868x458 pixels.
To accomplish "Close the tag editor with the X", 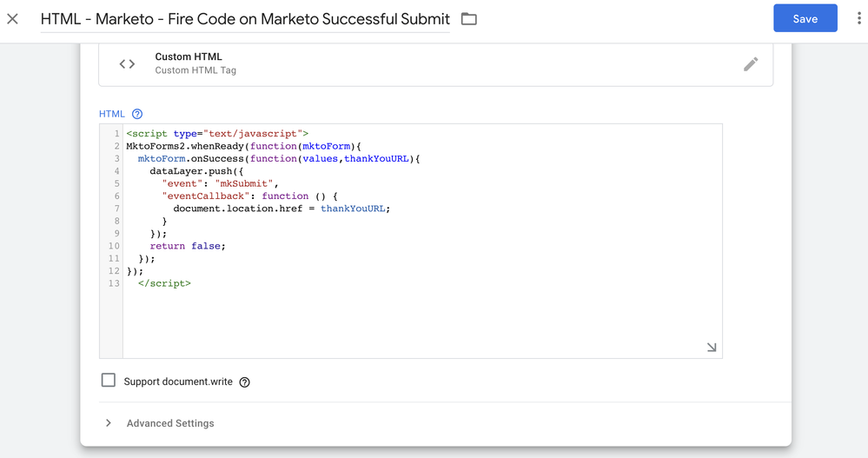I will (13, 18).
